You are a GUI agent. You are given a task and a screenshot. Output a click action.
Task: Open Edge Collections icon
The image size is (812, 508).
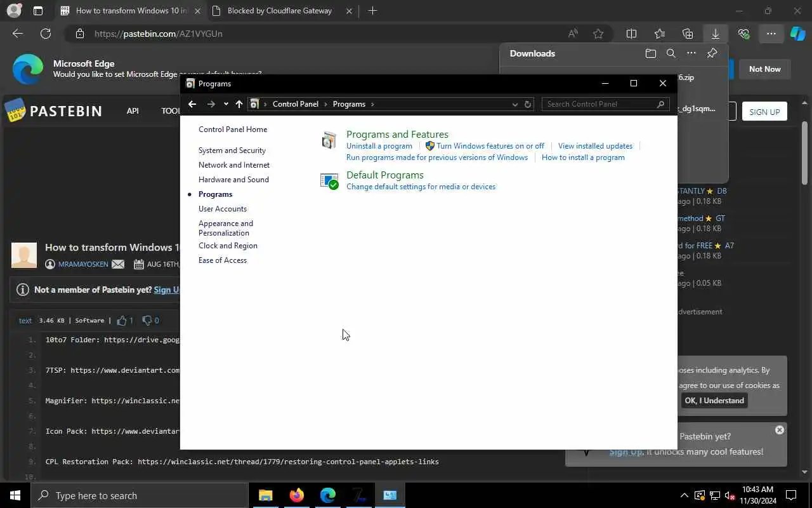click(688, 34)
